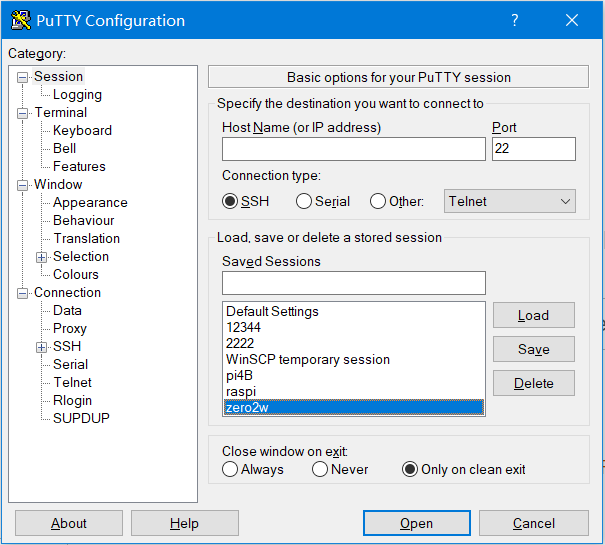Click the Open button
The height and width of the screenshot is (545, 605).
(x=416, y=523)
